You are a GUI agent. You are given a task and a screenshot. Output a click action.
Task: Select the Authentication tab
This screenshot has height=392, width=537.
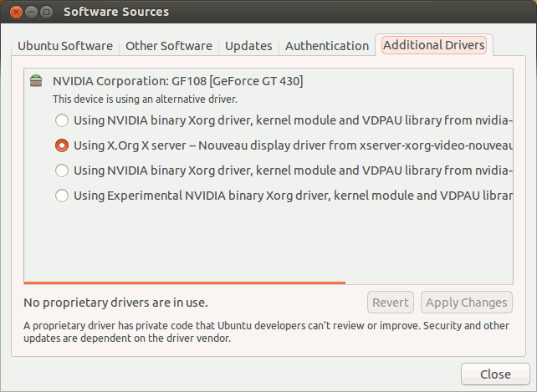(326, 46)
